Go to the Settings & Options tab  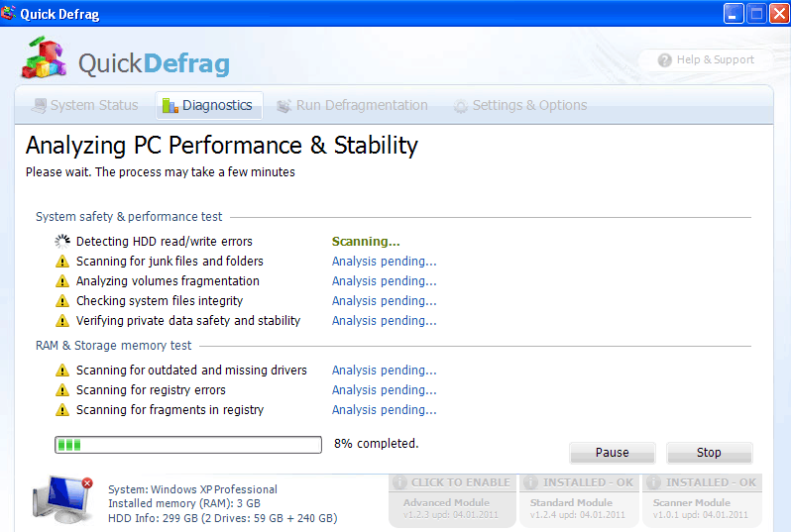pos(519,105)
